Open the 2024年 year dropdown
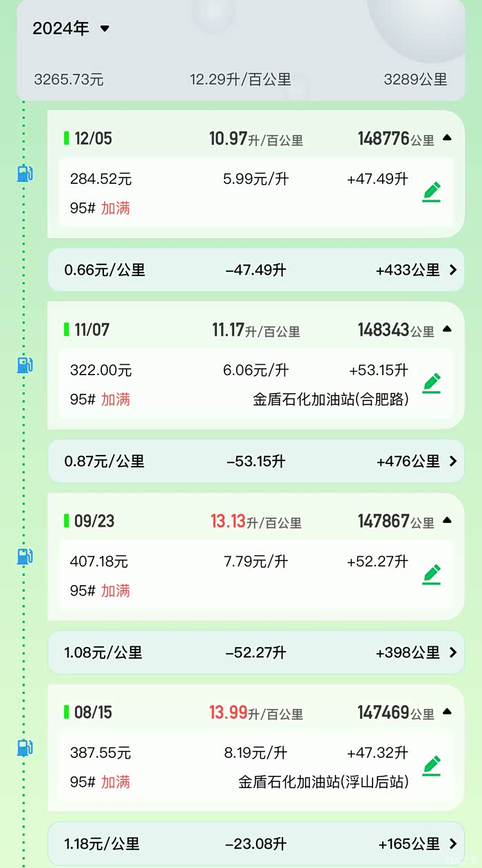This screenshot has height=868, width=482. click(x=72, y=29)
